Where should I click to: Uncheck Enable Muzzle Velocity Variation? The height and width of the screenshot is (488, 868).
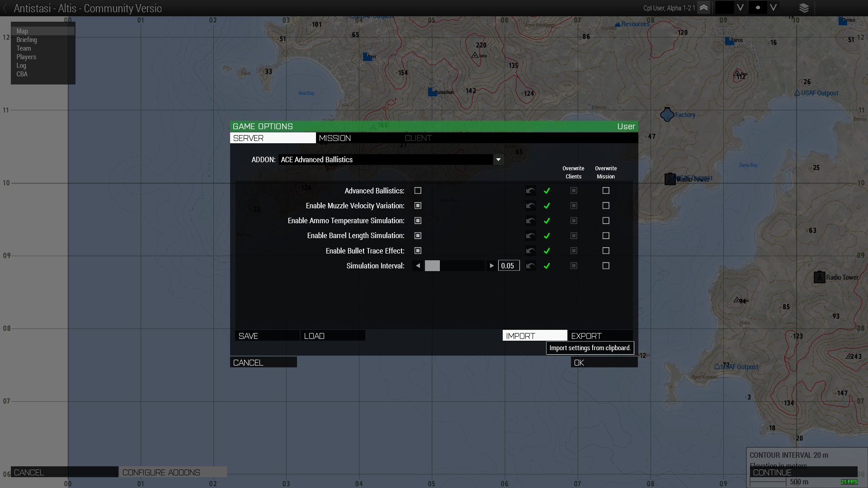tap(418, 206)
